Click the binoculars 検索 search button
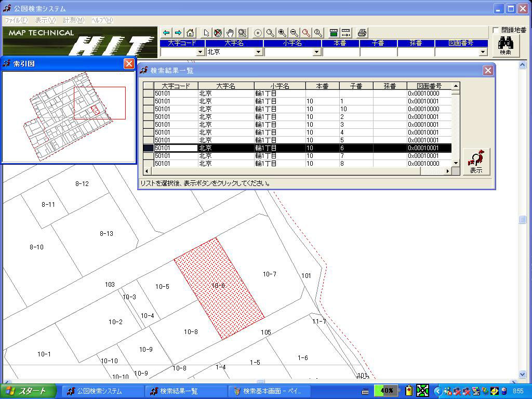This screenshot has height=399, width=532. pos(506,46)
